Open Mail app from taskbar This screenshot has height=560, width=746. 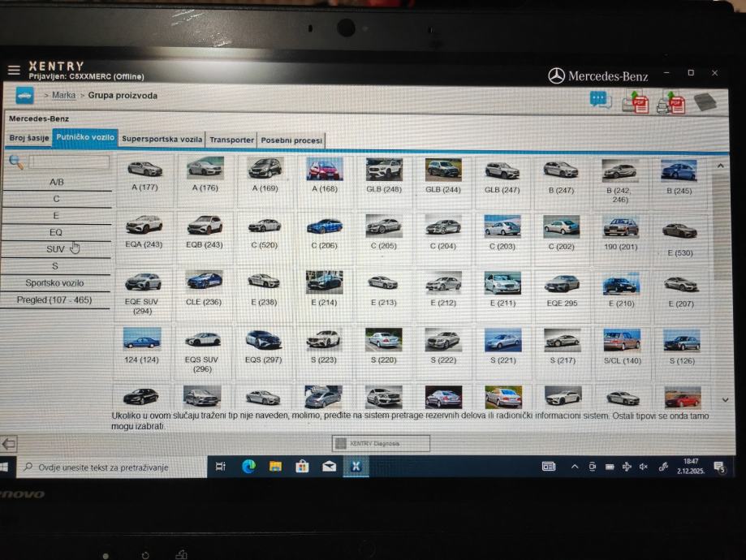click(329, 467)
